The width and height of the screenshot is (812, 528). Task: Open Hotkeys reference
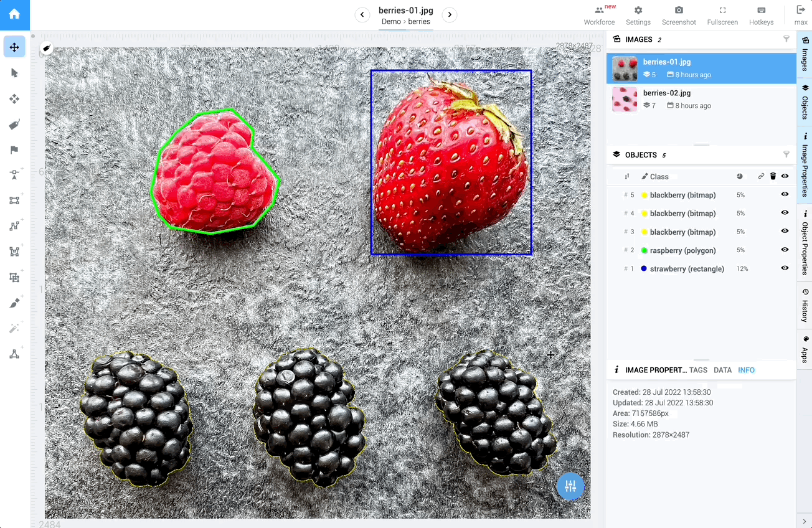[x=761, y=16]
